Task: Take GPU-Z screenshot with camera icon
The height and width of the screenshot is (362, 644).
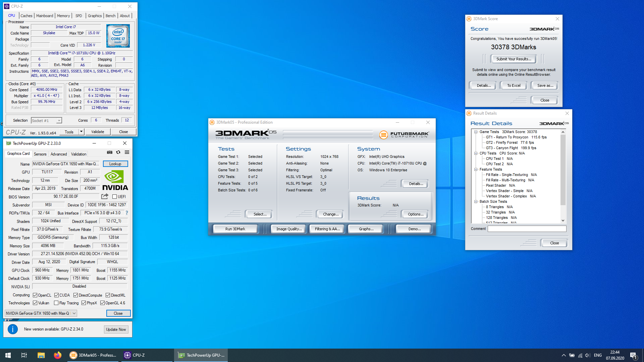Action: click(x=110, y=152)
